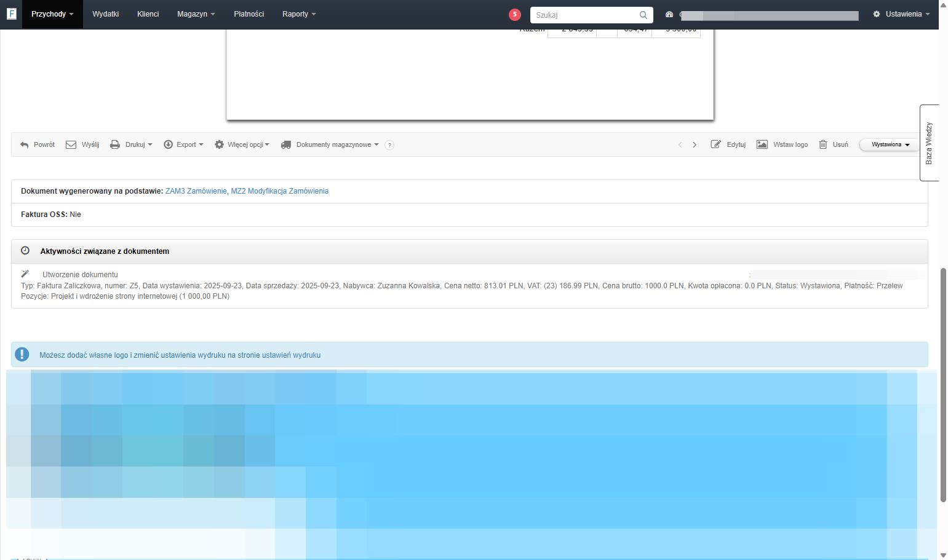Image resolution: width=948 pixels, height=560 pixels.
Task: Follow the ustawień wydruku settings link
Action: click(x=291, y=355)
